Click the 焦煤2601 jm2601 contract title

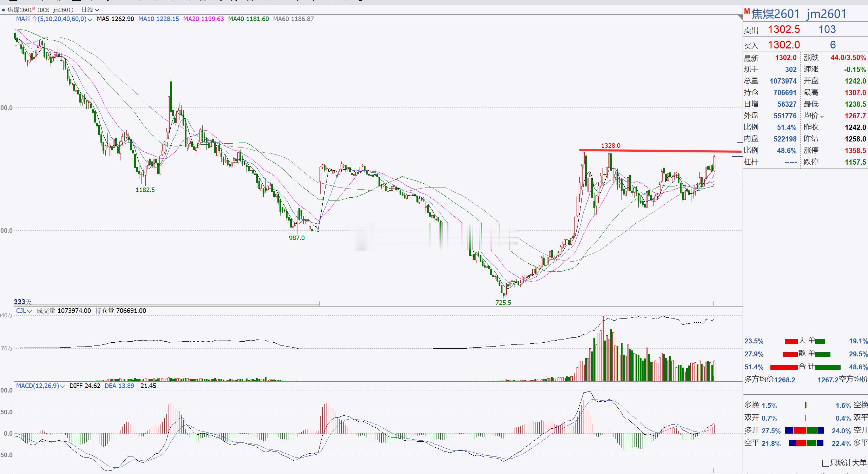799,14
